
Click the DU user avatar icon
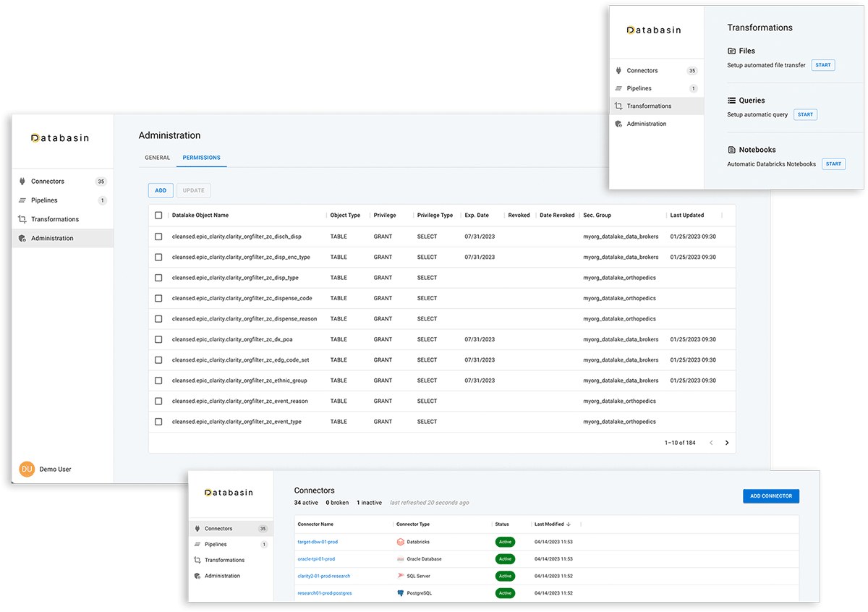(27, 469)
